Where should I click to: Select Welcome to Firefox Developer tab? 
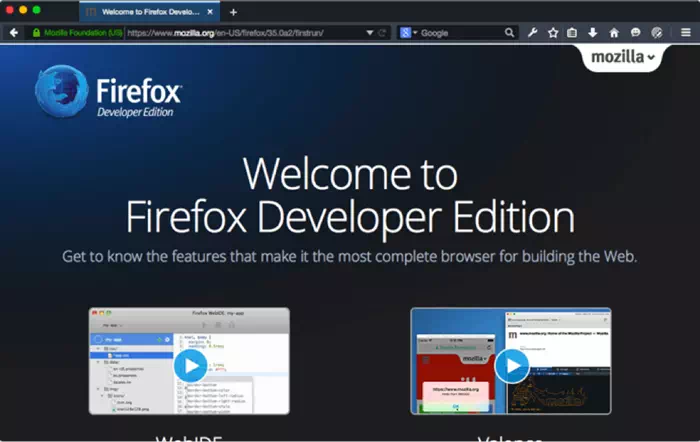(x=150, y=11)
